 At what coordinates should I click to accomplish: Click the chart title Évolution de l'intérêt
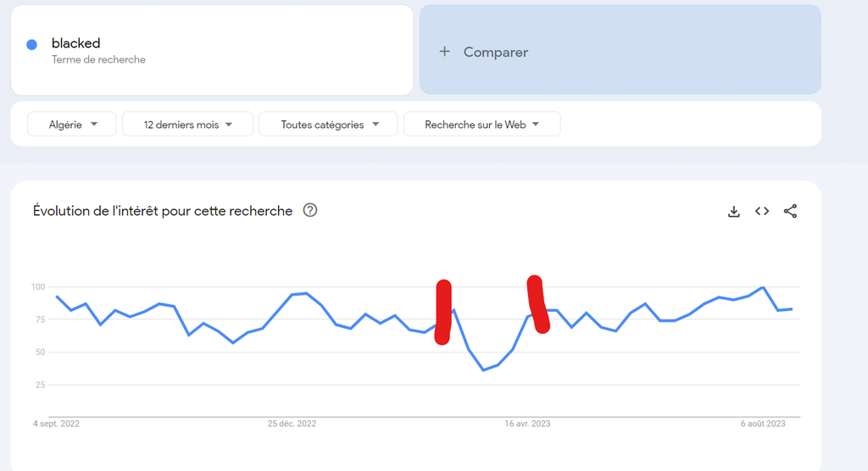coord(163,211)
